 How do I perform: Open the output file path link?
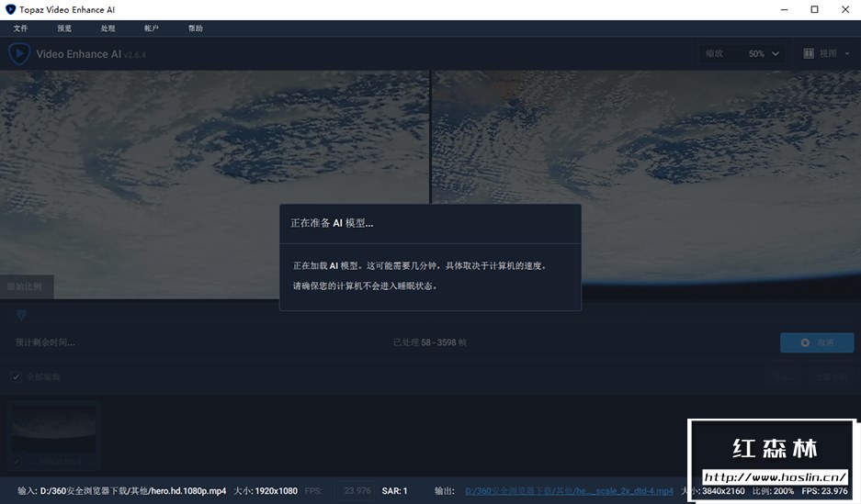pos(569,491)
